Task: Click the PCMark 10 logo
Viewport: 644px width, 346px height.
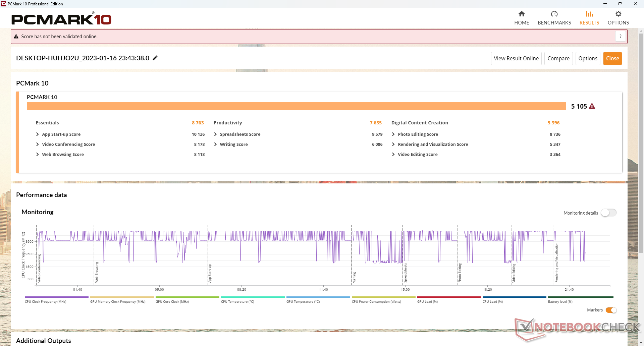Action: (x=61, y=19)
